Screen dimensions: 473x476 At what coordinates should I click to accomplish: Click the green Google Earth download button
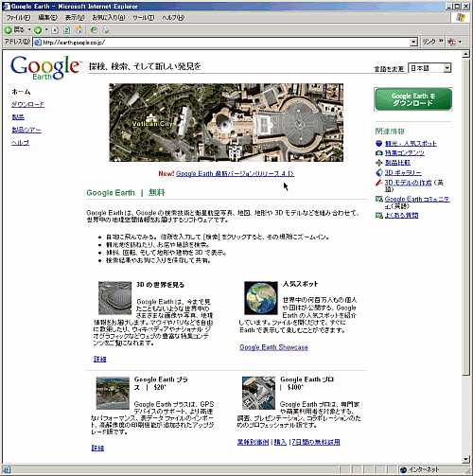[x=413, y=99]
